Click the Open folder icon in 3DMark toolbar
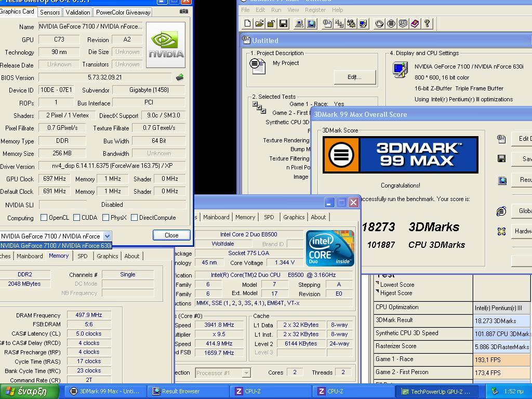 [x=260, y=23]
